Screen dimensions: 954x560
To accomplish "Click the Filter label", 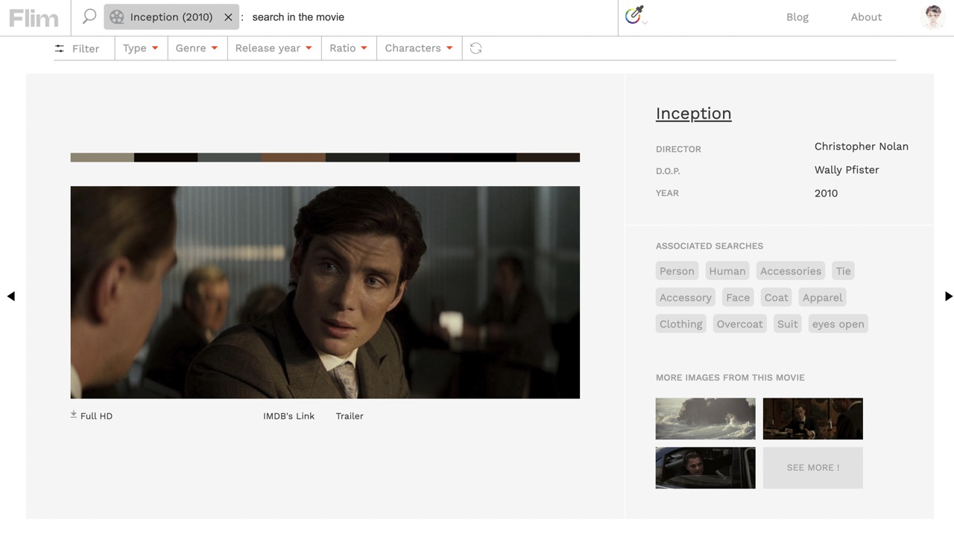I will click(x=86, y=48).
